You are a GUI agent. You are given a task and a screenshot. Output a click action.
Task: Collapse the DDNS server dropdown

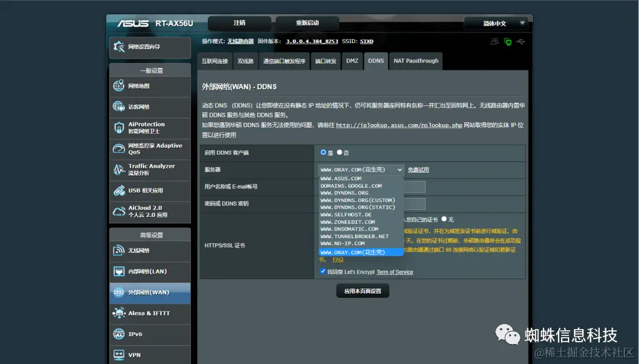click(x=361, y=170)
